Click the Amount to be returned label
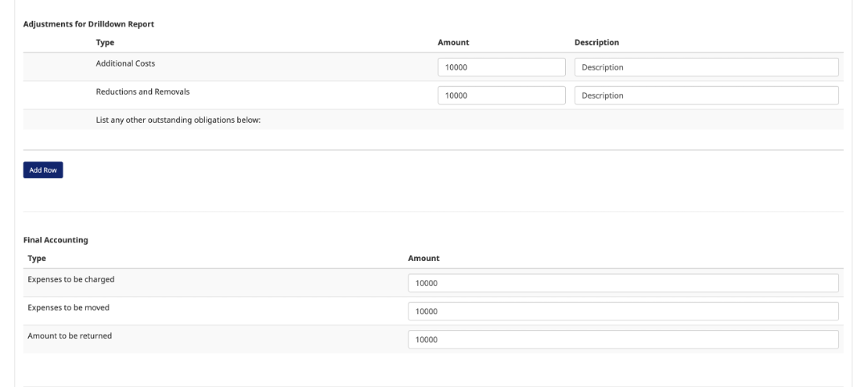This screenshot has height=387, width=868. point(69,336)
